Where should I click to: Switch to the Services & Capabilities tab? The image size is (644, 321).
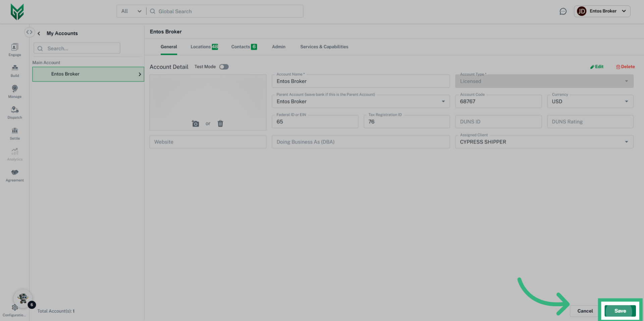(324, 47)
